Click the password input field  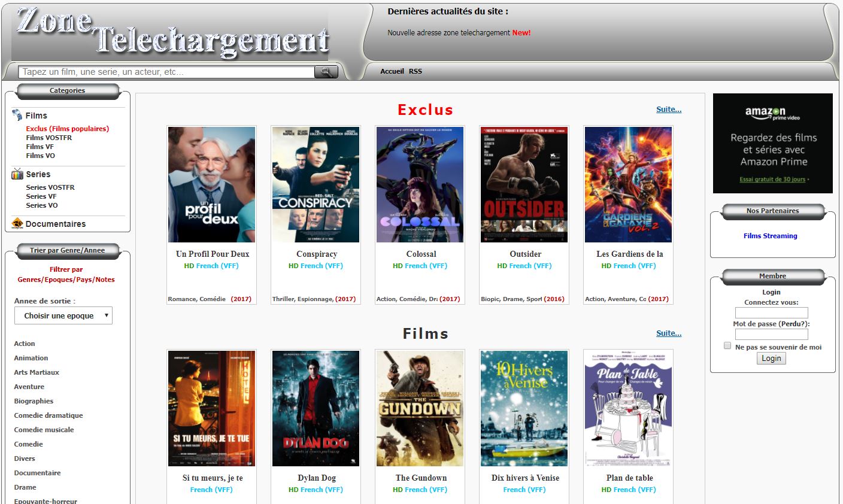coord(772,334)
